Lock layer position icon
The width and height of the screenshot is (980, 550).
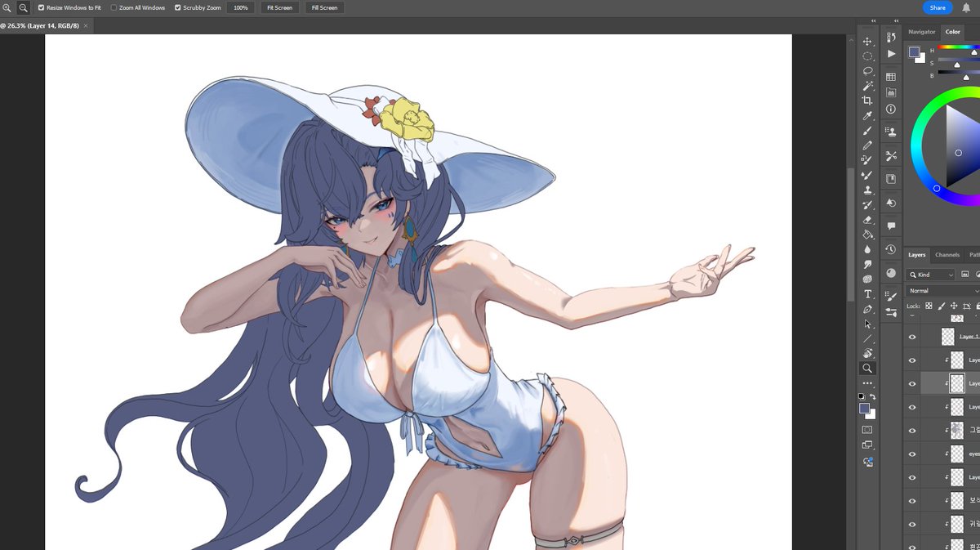click(x=953, y=306)
